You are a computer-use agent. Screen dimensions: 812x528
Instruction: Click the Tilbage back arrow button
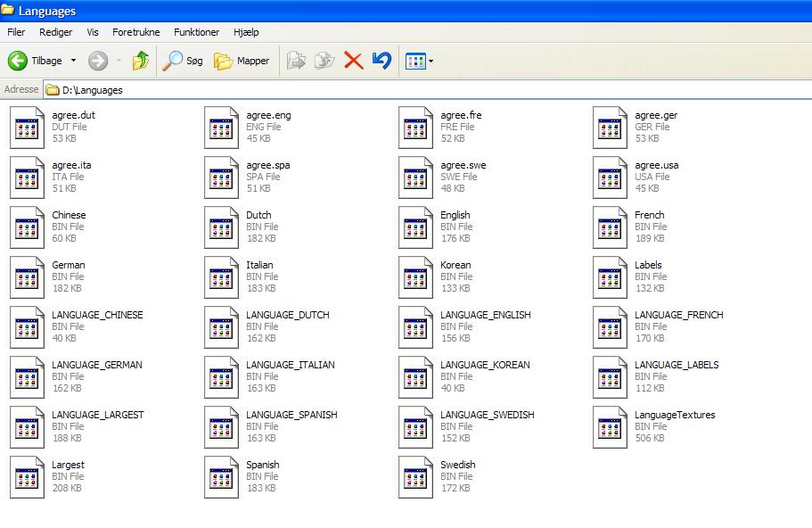pyautogui.click(x=36, y=61)
